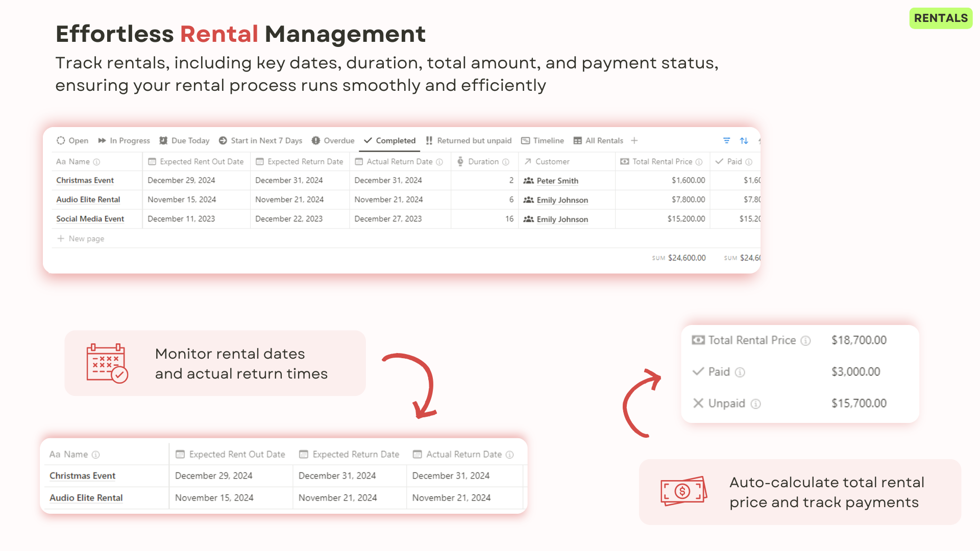The height and width of the screenshot is (551, 980).
Task: Switch to the All Rentals tab
Action: 604,140
